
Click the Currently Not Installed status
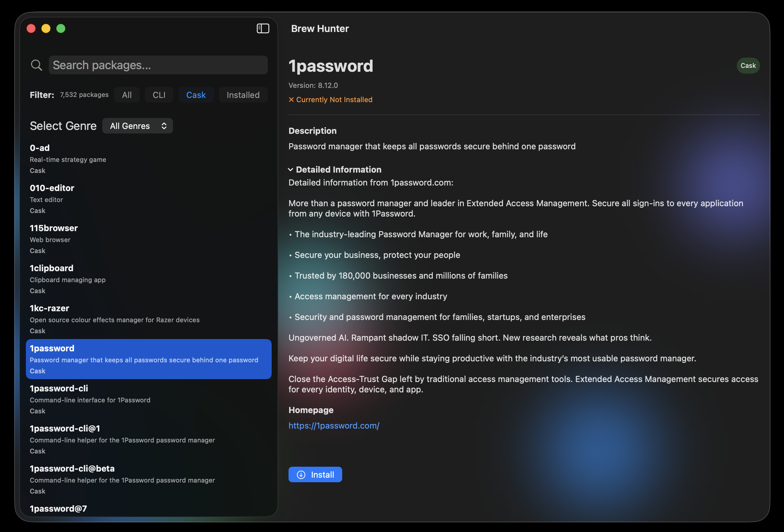[330, 100]
